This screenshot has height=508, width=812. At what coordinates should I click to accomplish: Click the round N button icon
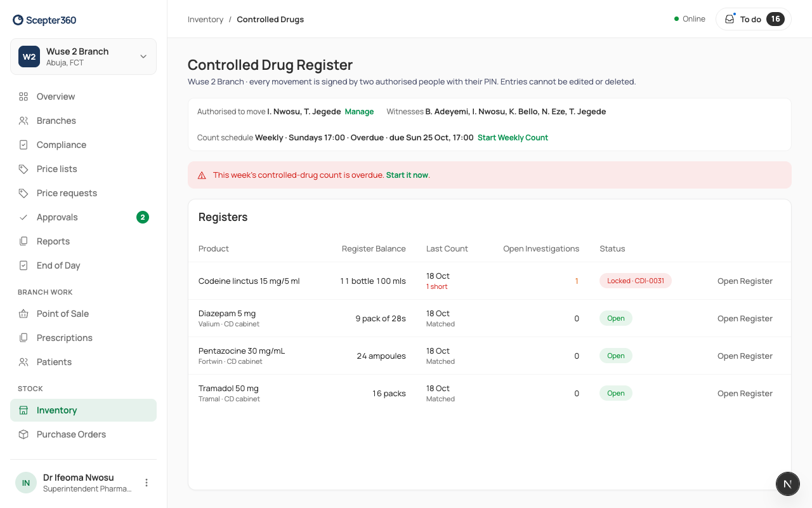(787, 484)
